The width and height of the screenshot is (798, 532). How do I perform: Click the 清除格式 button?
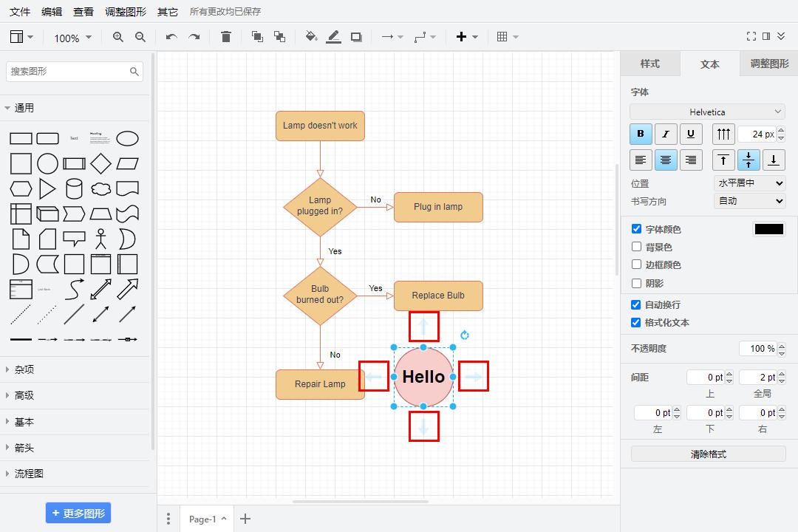708,454
